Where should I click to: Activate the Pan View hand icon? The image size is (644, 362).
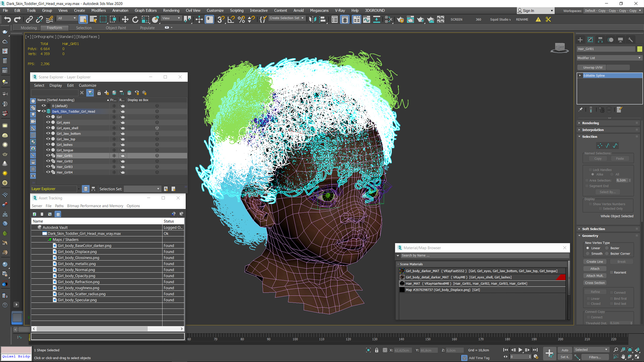(x=623, y=357)
